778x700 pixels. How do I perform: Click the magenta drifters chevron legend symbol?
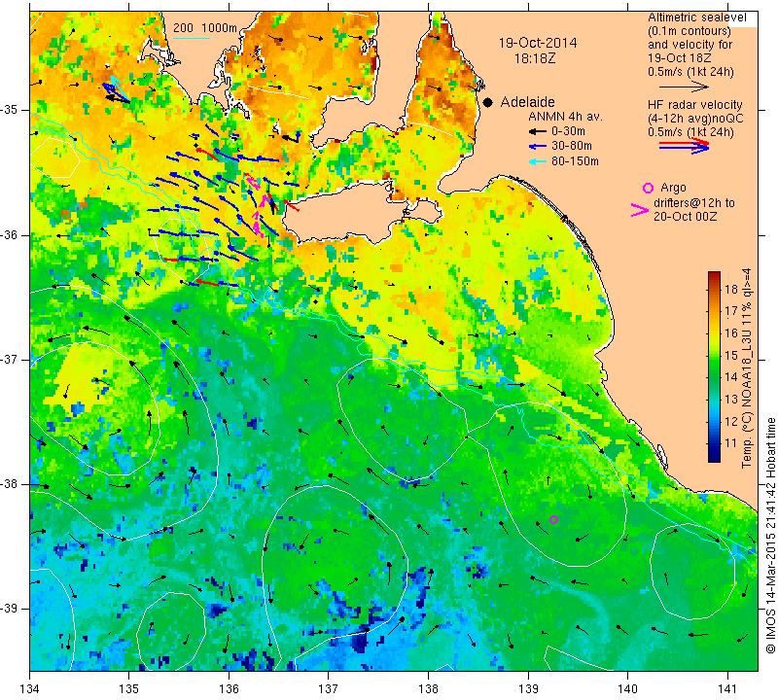coord(640,210)
